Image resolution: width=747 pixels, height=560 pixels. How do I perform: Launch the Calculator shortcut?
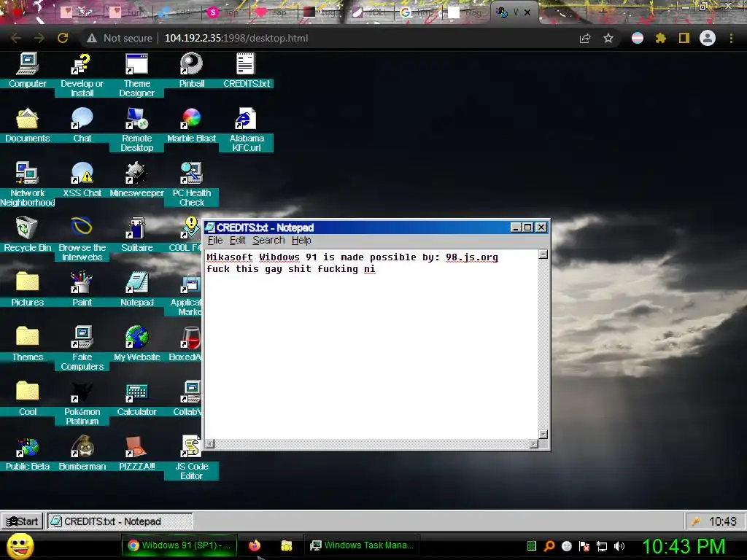pos(136,399)
